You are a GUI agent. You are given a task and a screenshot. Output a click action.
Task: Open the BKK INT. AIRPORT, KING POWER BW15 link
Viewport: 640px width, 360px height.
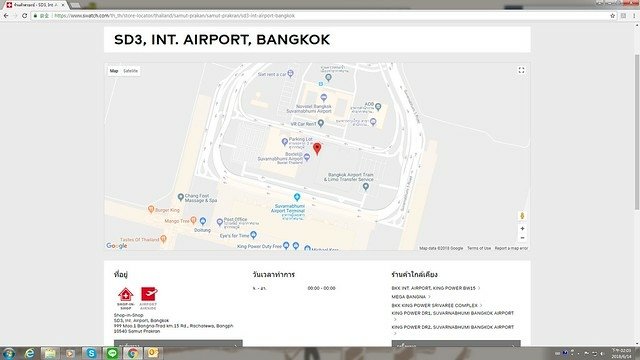pyautogui.click(x=433, y=288)
